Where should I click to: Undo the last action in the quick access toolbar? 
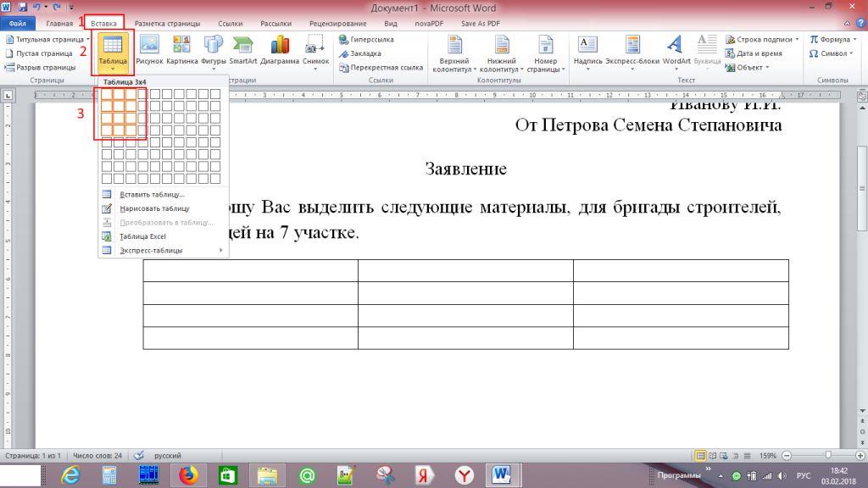36,7
